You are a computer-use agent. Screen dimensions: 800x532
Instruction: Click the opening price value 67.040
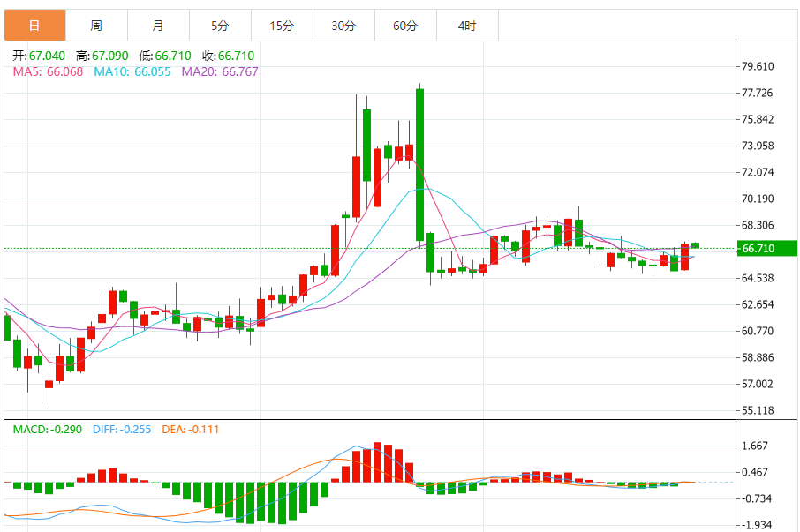[47, 56]
